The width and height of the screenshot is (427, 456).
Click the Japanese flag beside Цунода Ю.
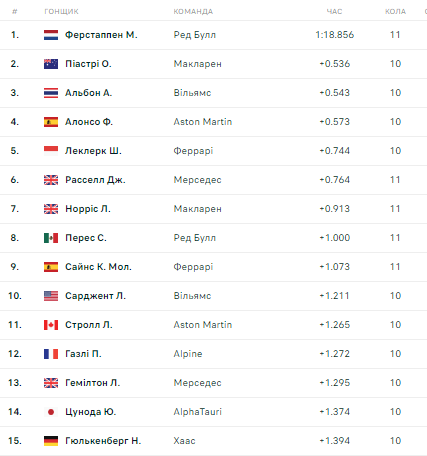coord(51,412)
